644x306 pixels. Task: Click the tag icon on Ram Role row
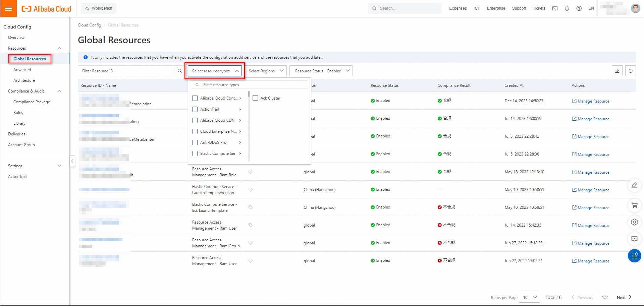251,172
